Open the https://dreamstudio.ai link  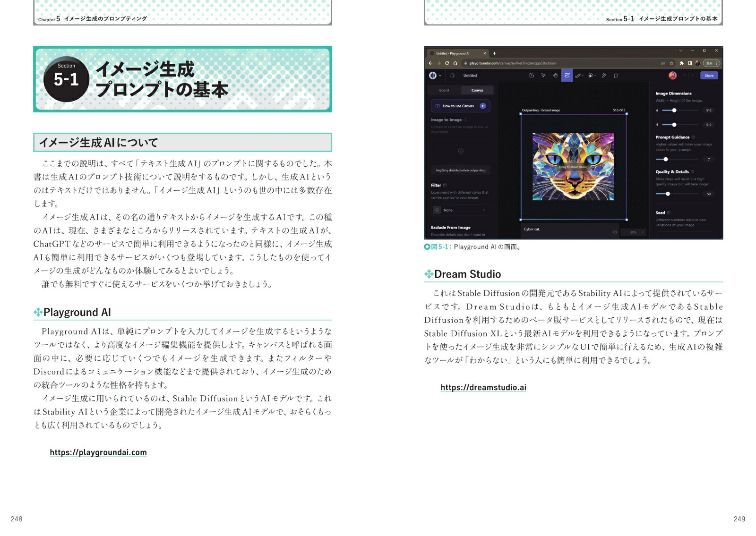point(483,388)
